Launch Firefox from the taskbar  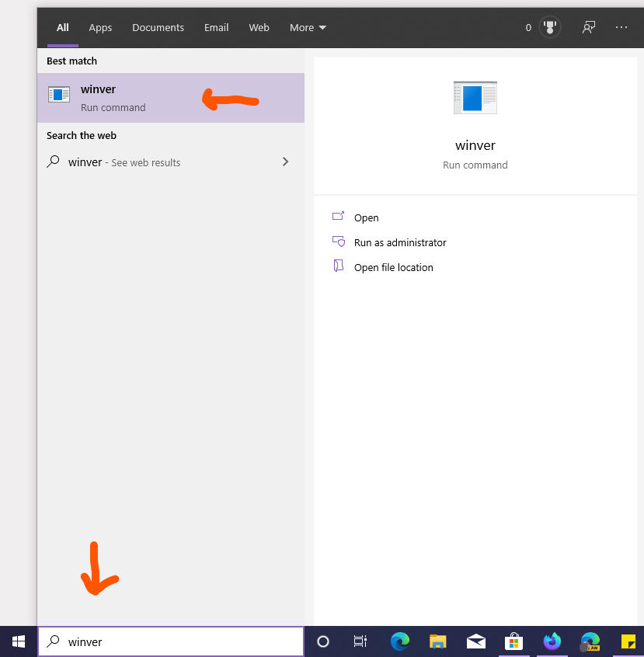[552, 641]
